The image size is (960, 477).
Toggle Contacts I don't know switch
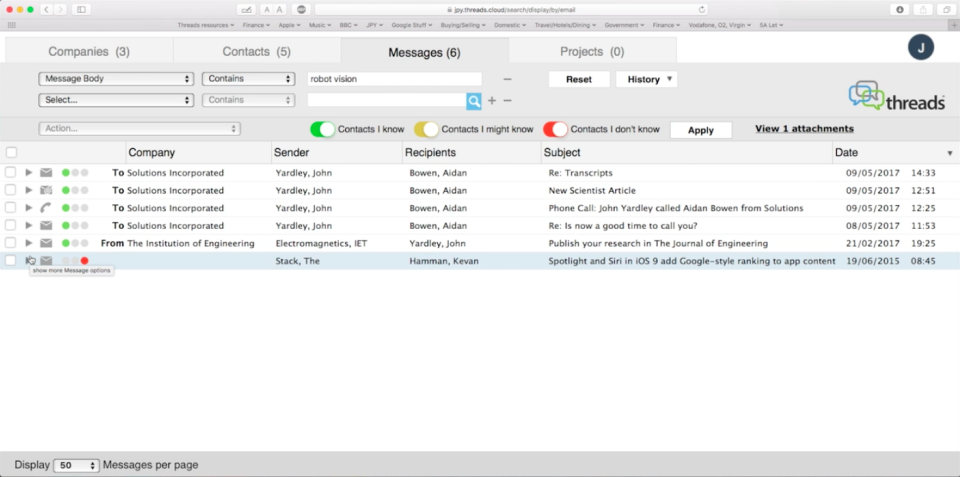[x=555, y=129]
